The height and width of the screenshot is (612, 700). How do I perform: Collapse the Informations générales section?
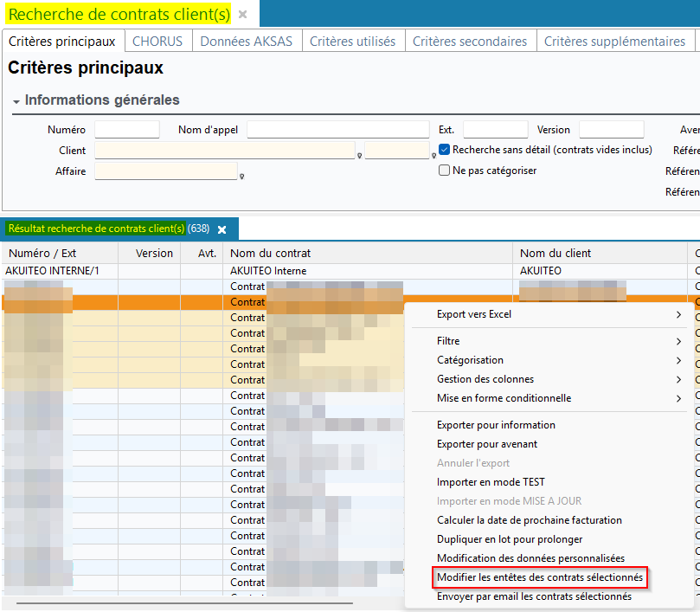(16, 101)
